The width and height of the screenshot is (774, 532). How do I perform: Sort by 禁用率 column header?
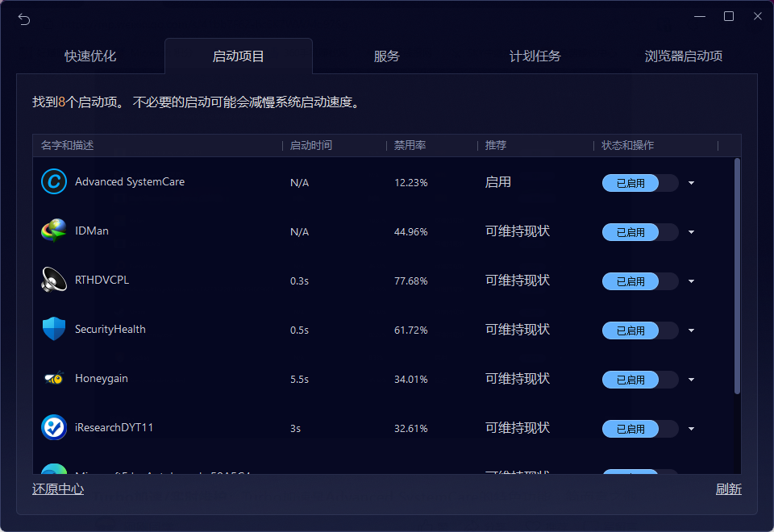[x=432, y=145]
